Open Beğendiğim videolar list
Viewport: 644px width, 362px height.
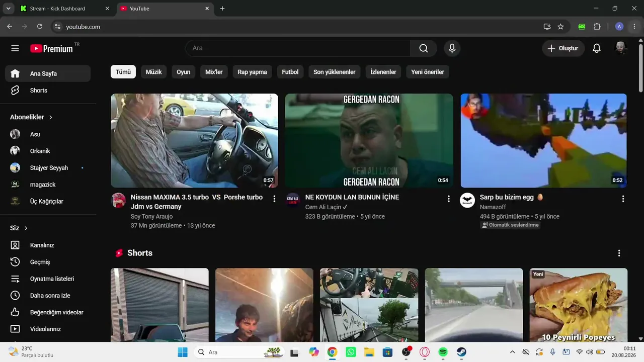tap(48, 312)
